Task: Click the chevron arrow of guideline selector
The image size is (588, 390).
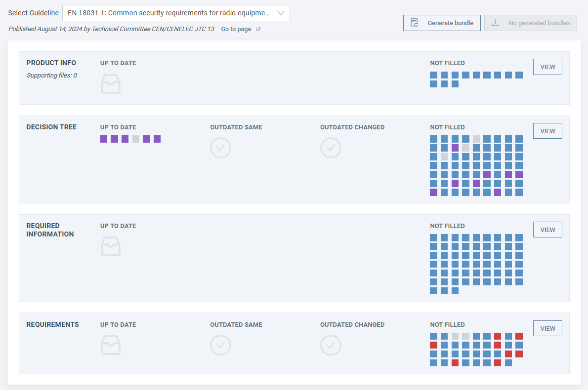Action: point(281,13)
